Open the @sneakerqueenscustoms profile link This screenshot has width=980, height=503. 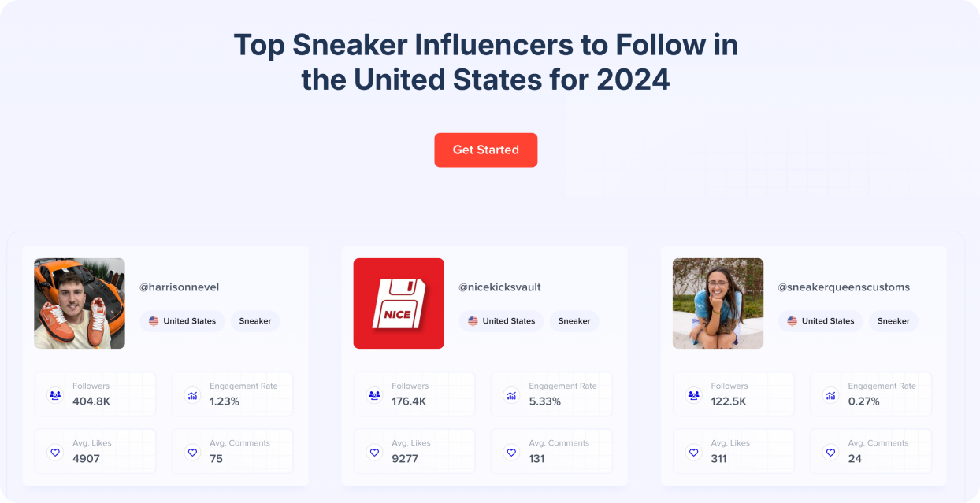844,287
